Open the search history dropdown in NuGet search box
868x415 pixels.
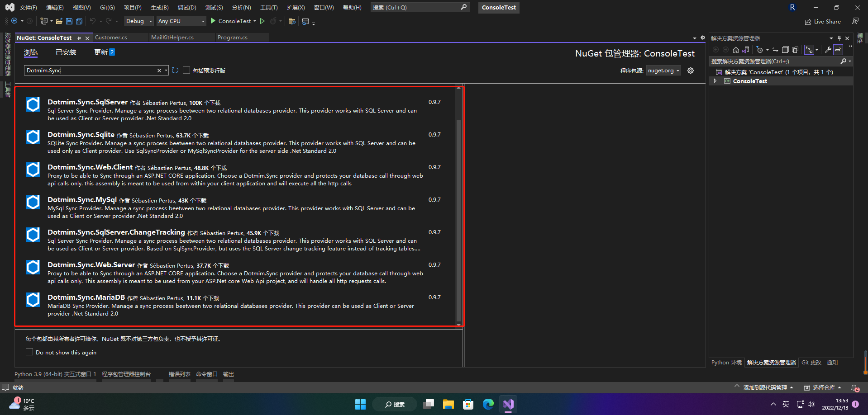tap(166, 71)
